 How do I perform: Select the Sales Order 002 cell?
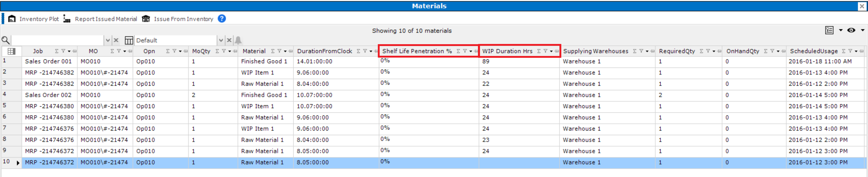50,95
